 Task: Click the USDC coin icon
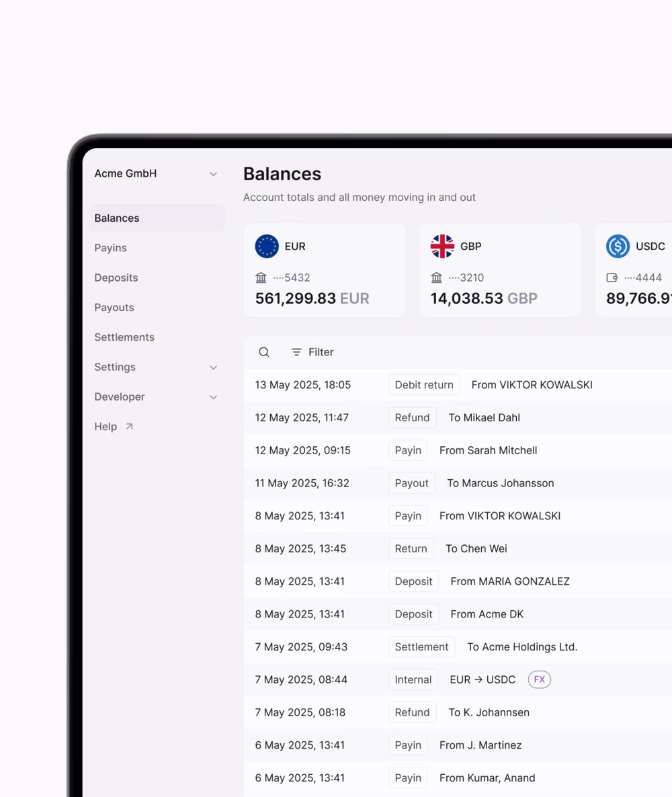click(x=618, y=247)
